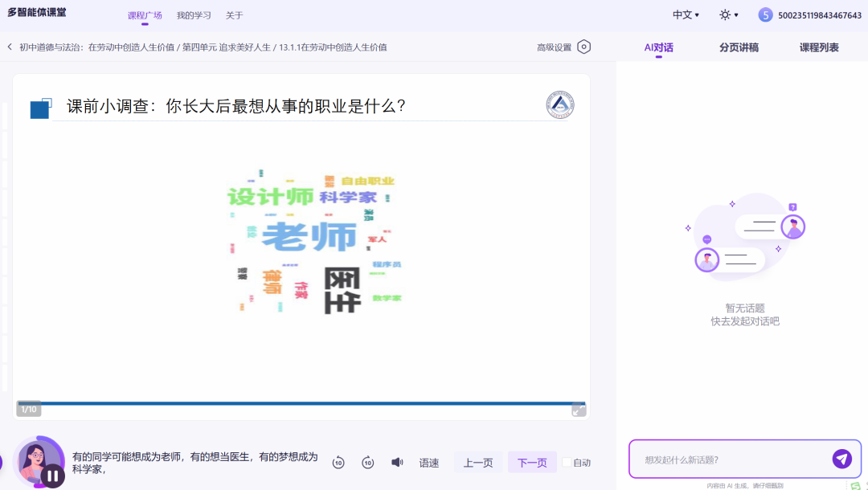This screenshot has width=868, height=490.
Task: Click the 多智能体课堂 logo
Action: (36, 13)
